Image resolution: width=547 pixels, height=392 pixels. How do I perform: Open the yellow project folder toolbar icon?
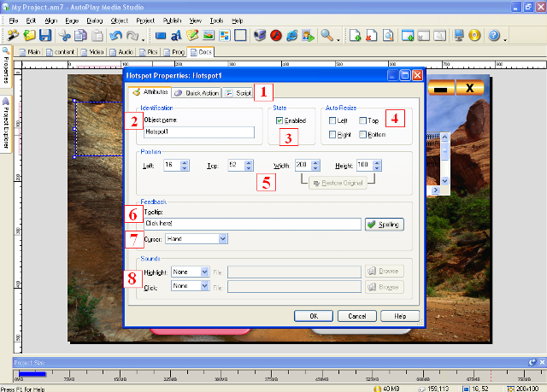[x=29, y=36]
